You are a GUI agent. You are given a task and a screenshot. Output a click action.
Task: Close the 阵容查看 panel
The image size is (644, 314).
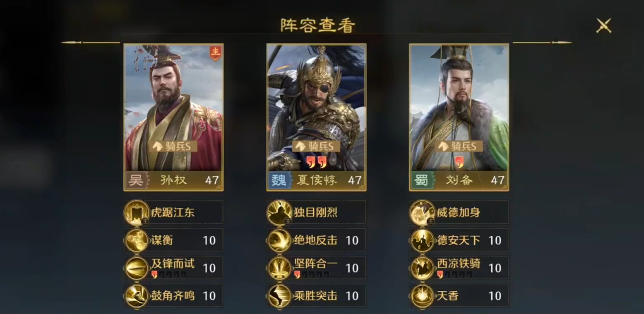coord(604,26)
